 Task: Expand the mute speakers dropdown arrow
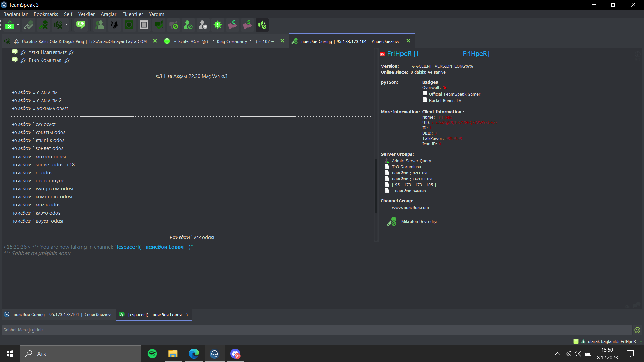coord(66,25)
